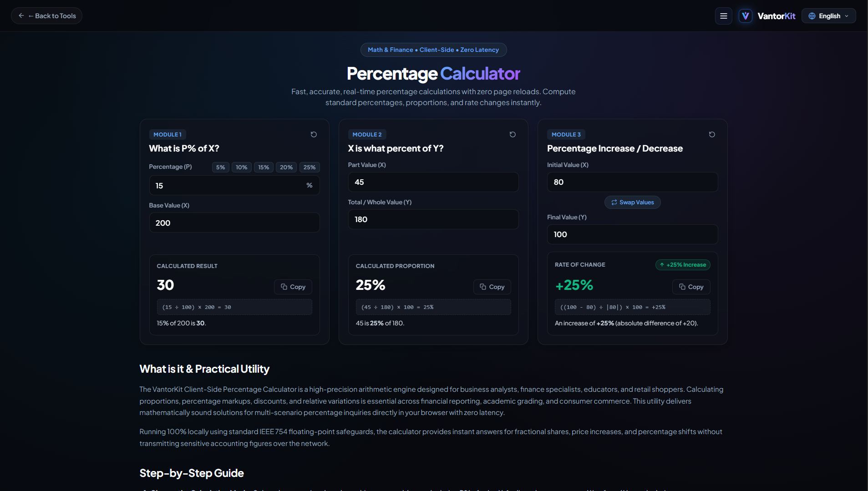
Task: Focus the Initial Value (X) field
Action: (x=632, y=182)
